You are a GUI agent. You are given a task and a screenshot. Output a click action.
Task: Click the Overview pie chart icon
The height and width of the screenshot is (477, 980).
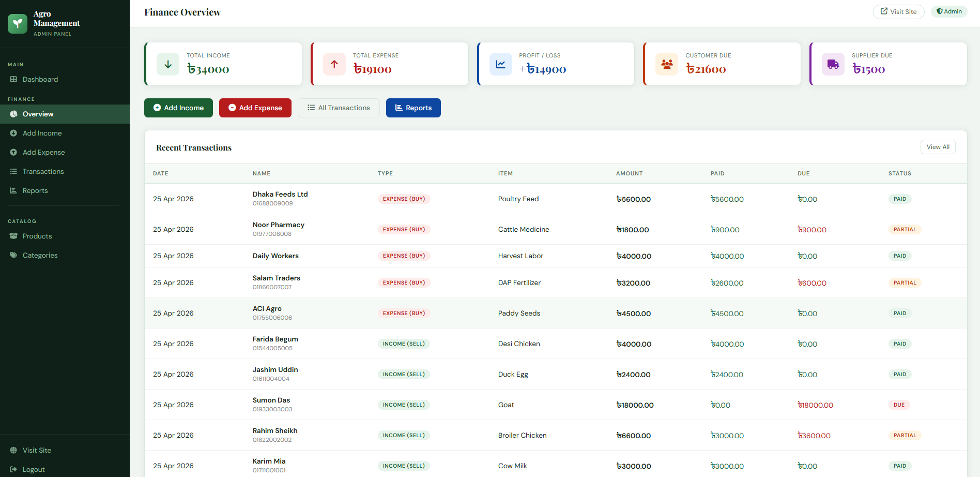click(13, 114)
